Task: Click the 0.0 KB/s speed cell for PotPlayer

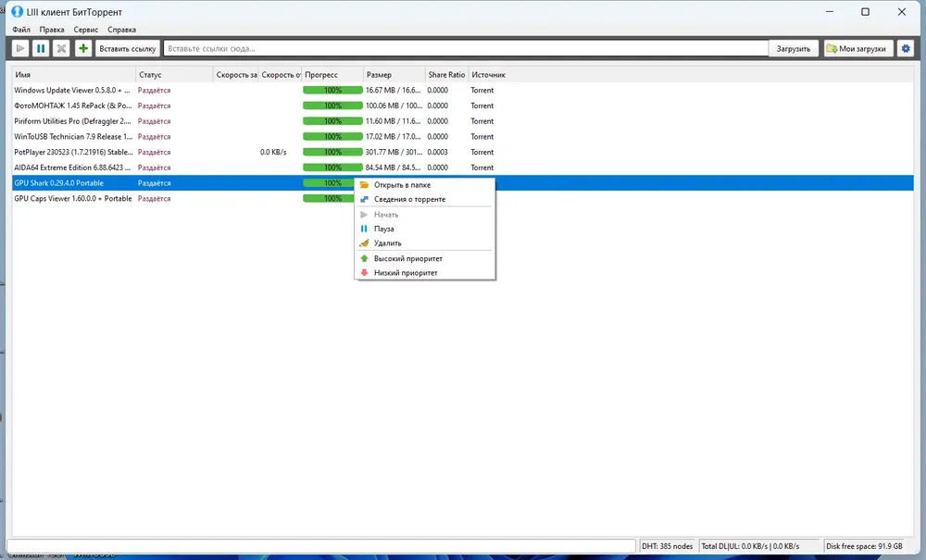Action: pyautogui.click(x=273, y=152)
